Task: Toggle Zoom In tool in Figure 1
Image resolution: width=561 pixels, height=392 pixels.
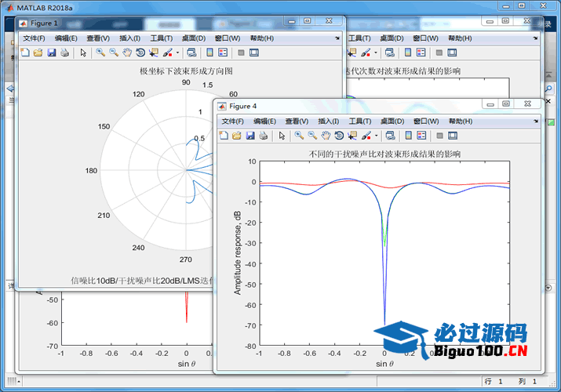Action: pyautogui.click(x=100, y=53)
